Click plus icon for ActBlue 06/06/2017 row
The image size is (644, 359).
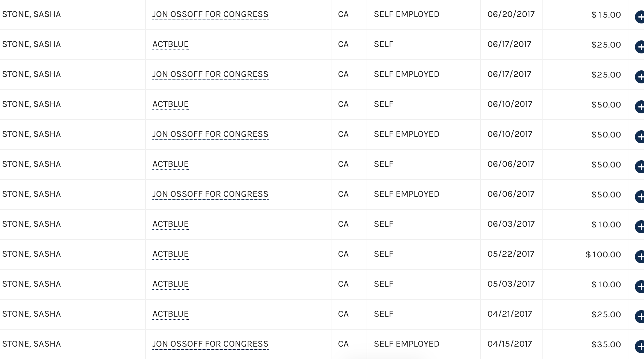point(640,167)
